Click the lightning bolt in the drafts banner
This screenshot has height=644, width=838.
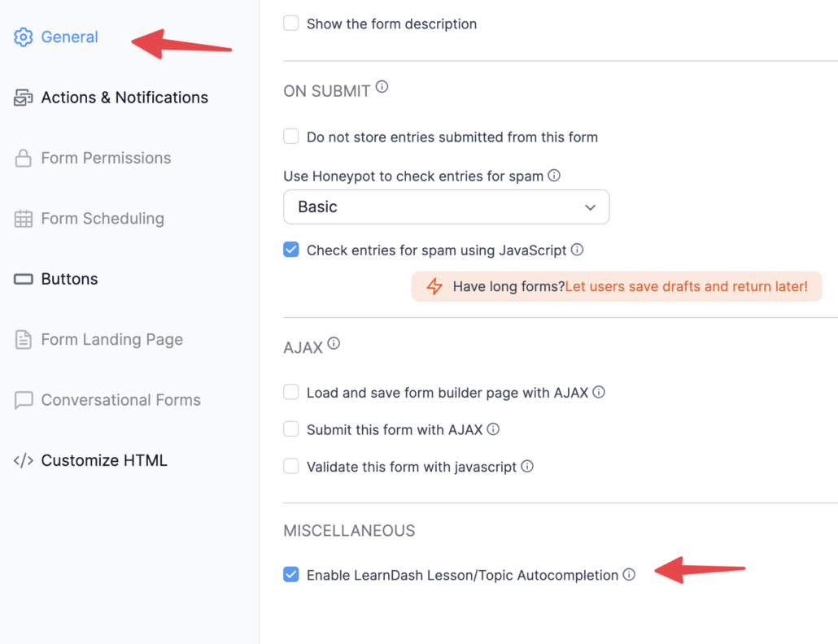click(434, 286)
